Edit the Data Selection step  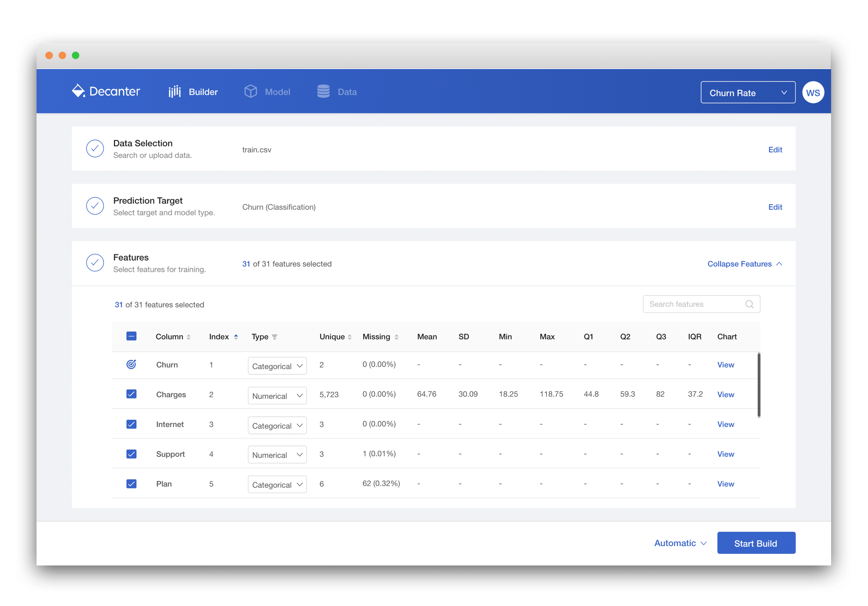(775, 150)
